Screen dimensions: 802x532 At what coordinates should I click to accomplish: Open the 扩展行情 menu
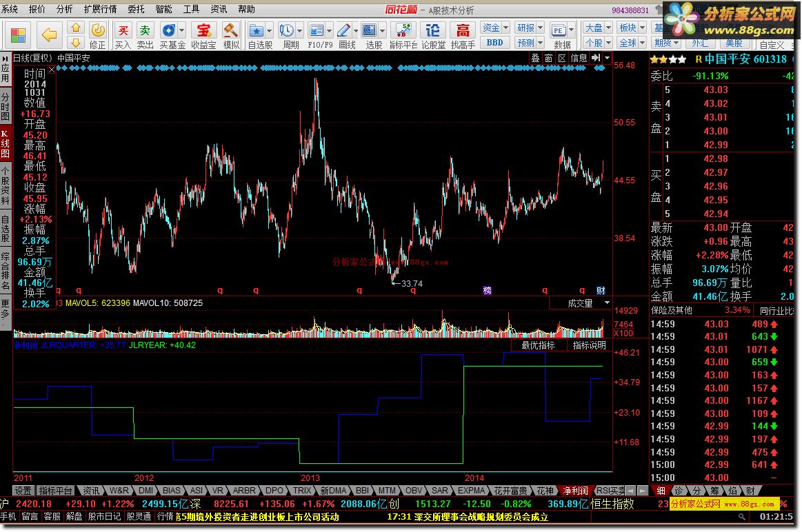pyautogui.click(x=100, y=9)
